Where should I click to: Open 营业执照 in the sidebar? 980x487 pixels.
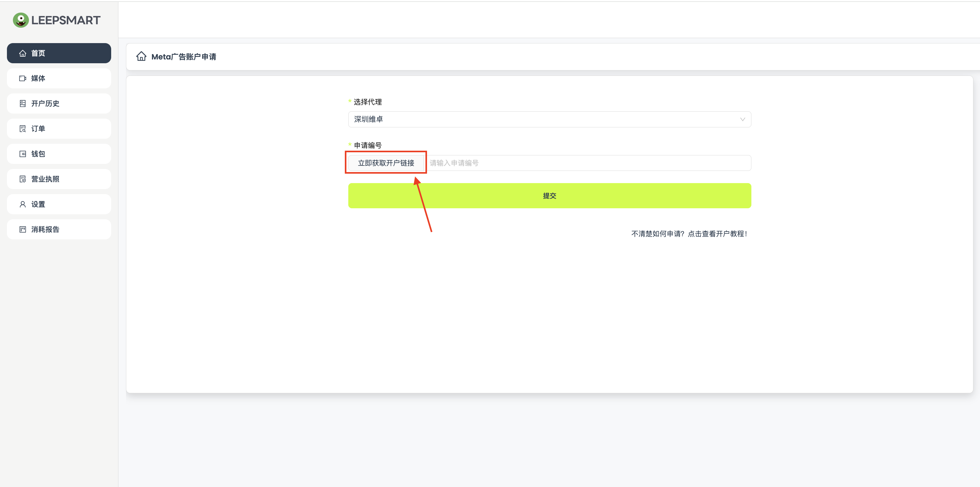pyautogui.click(x=59, y=179)
